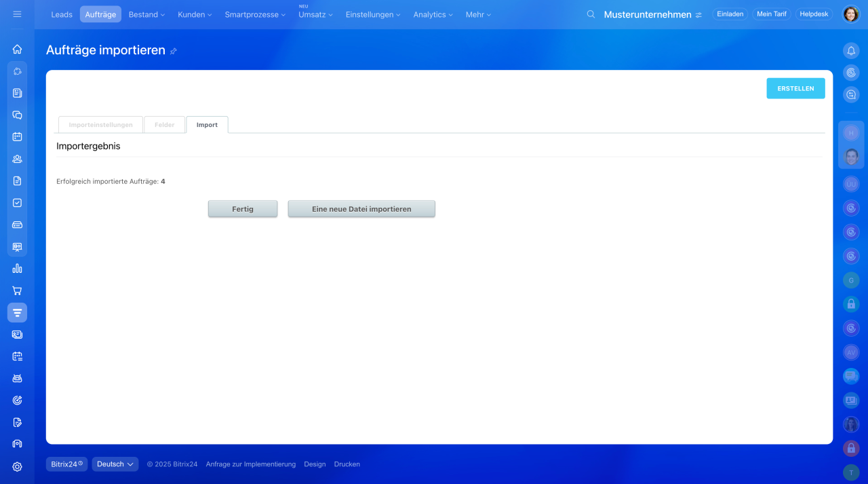Expand the Bestand dropdown menu
This screenshot has height=484, width=868.
click(146, 14)
